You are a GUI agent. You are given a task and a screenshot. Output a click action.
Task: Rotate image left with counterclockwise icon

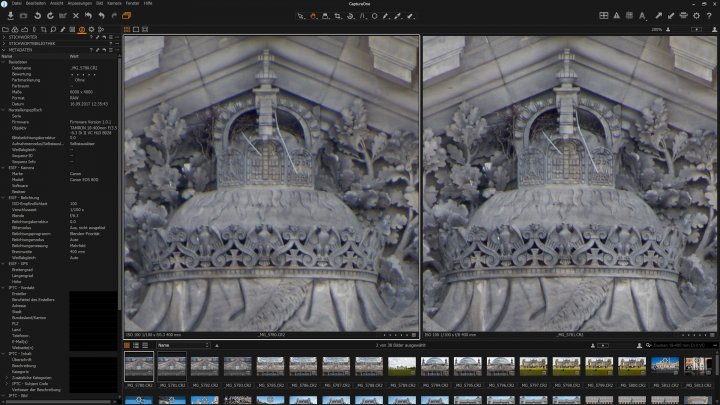[37, 16]
